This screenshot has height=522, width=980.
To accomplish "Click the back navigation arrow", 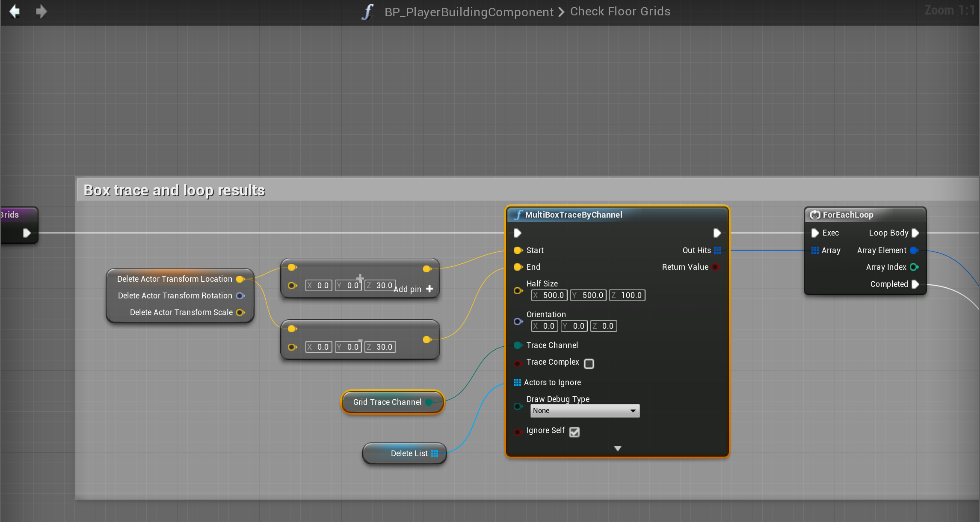I will click(x=15, y=12).
